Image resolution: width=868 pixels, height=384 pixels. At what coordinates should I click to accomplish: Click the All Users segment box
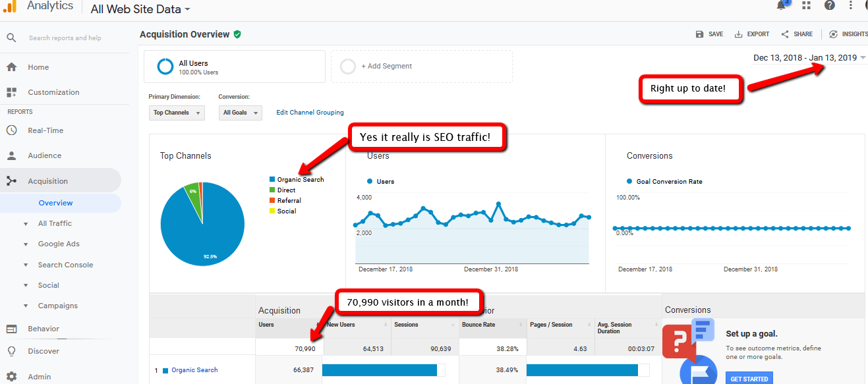pyautogui.click(x=235, y=67)
